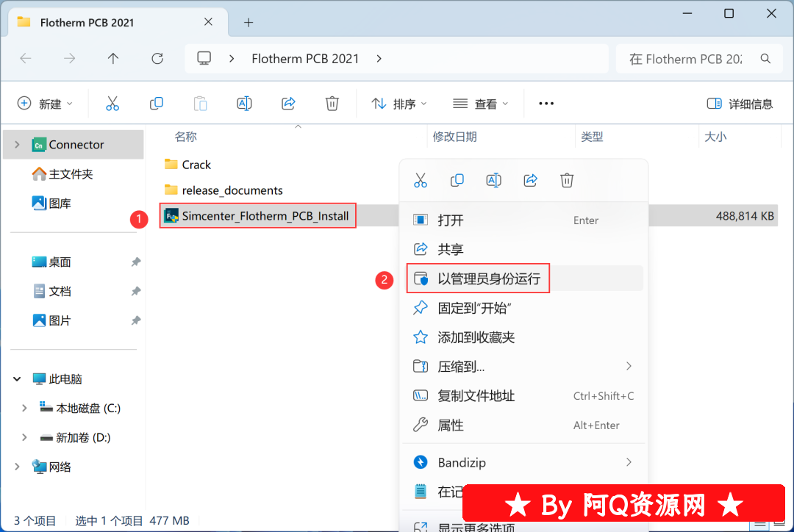The width and height of the screenshot is (794, 532).
Task: Click the chevron after Flotherm PCB 2021 path
Action: click(379, 59)
